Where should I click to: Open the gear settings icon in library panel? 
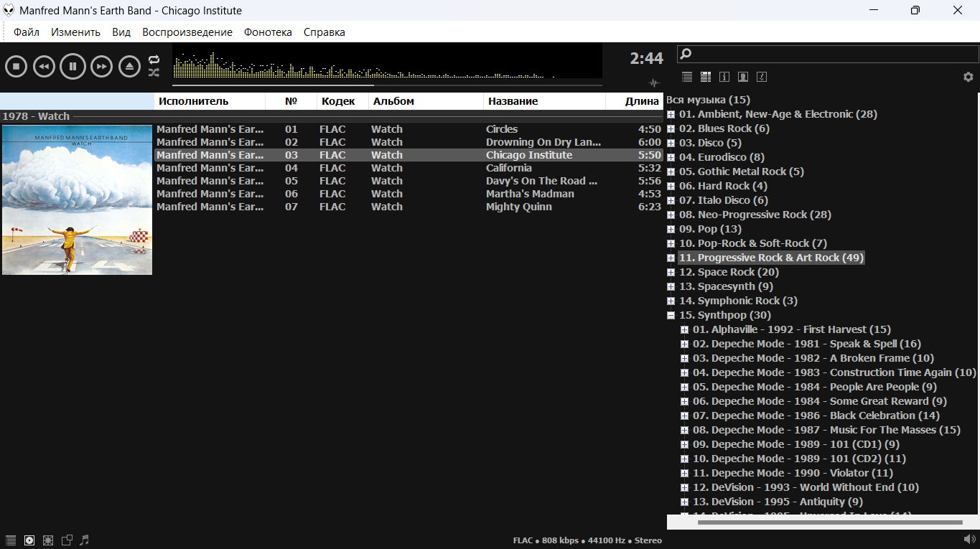(x=968, y=77)
